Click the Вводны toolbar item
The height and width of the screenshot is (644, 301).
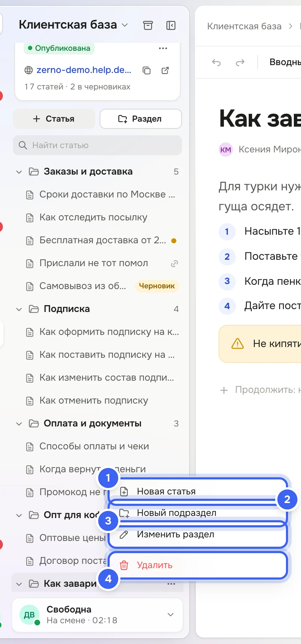pyautogui.click(x=285, y=62)
